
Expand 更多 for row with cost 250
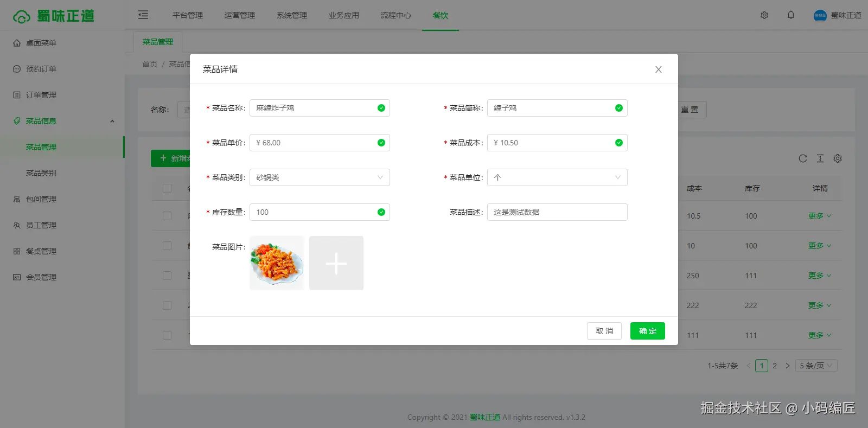tap(820, 276)
